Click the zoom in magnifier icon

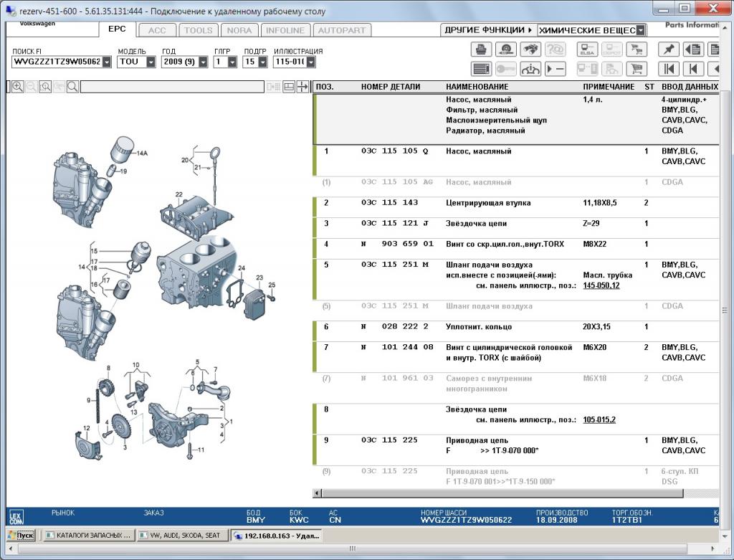click(x=18, y=87)
